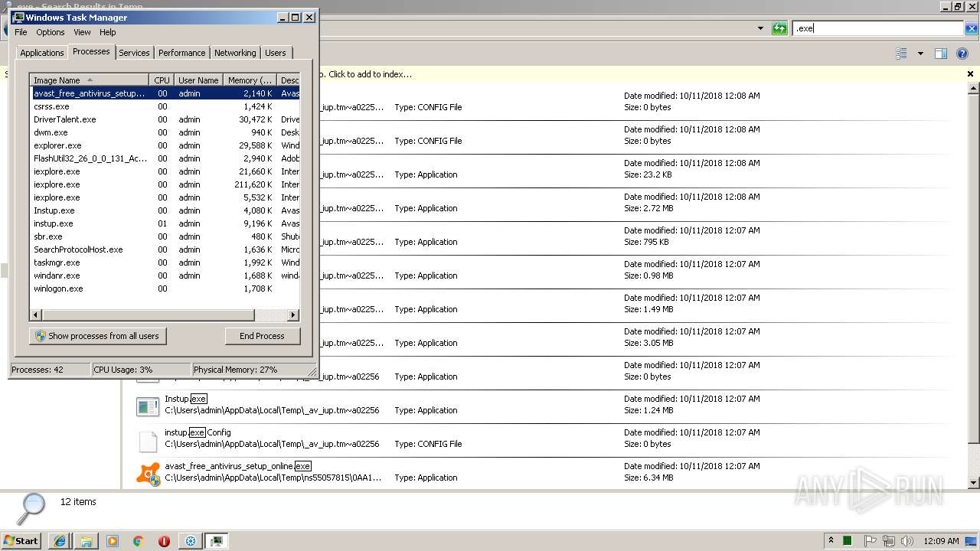
Task: Select the Instup.exe process using 4,080 K
Action: tap(165, 210)
